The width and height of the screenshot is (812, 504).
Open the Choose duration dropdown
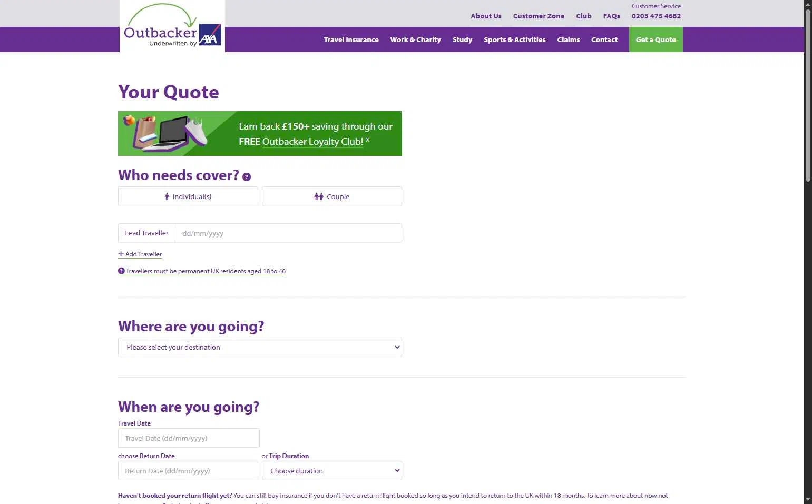[332, 471]
